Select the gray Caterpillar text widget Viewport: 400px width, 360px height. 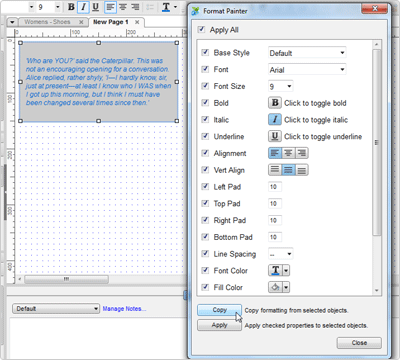click(98, 82)
